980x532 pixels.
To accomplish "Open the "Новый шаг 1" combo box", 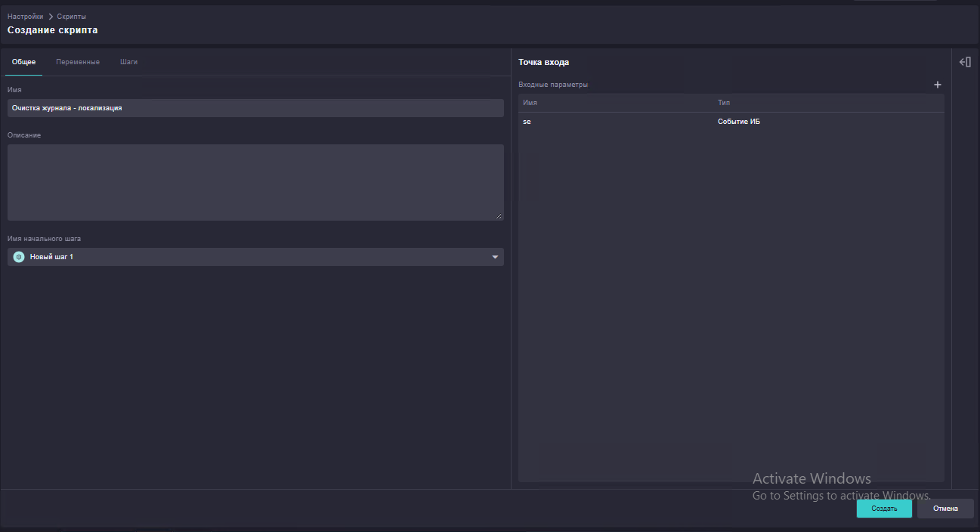I will coord(255,257).
